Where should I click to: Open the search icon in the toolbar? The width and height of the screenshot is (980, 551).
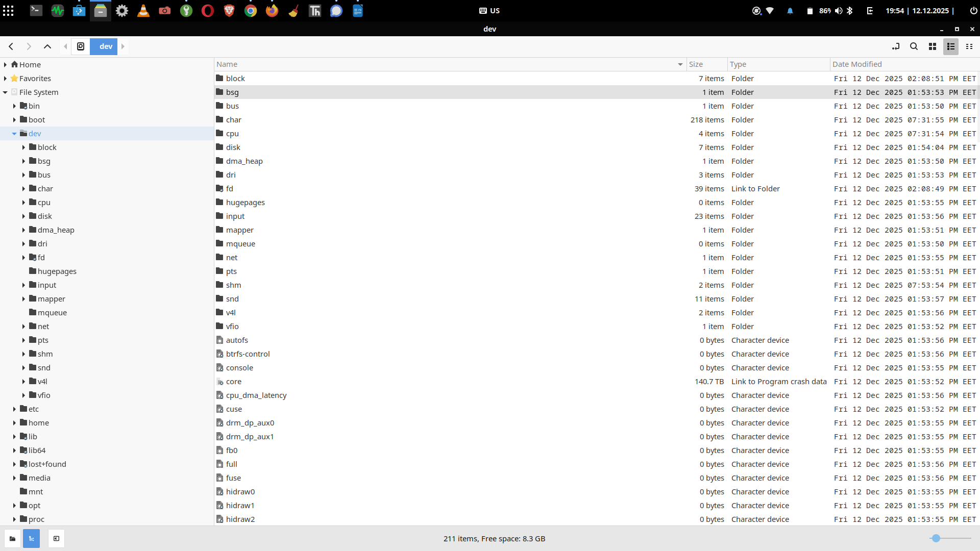point(914,46)
